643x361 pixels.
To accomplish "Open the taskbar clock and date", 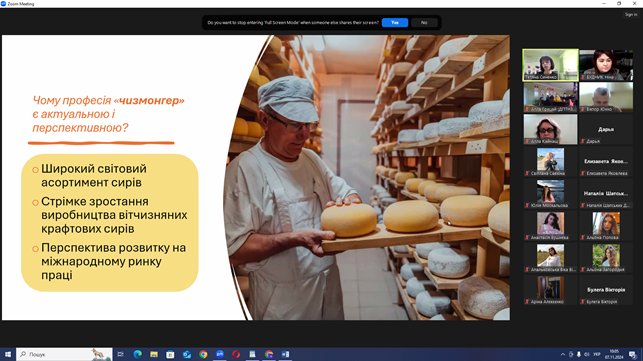I will coord(614,354).
